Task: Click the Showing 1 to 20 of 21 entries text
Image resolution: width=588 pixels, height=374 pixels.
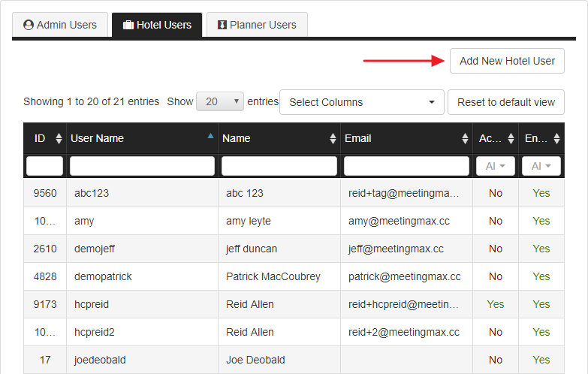Action: point(91,101)
